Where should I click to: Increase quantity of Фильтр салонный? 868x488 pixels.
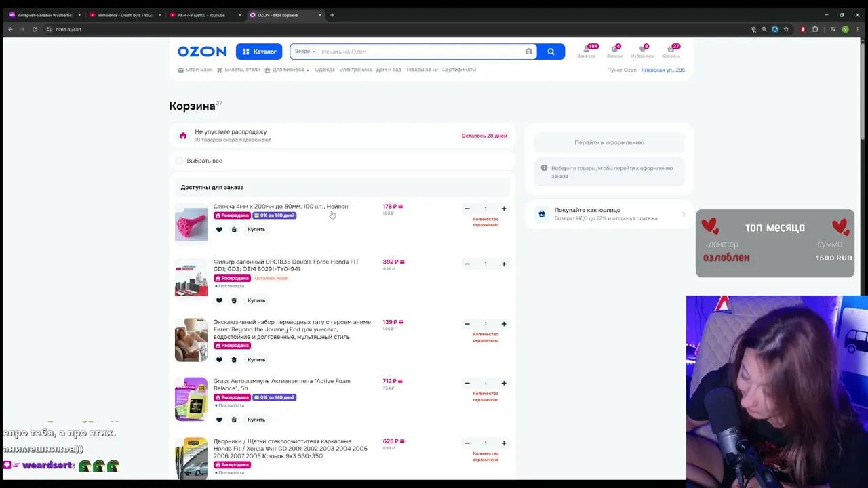504,264
